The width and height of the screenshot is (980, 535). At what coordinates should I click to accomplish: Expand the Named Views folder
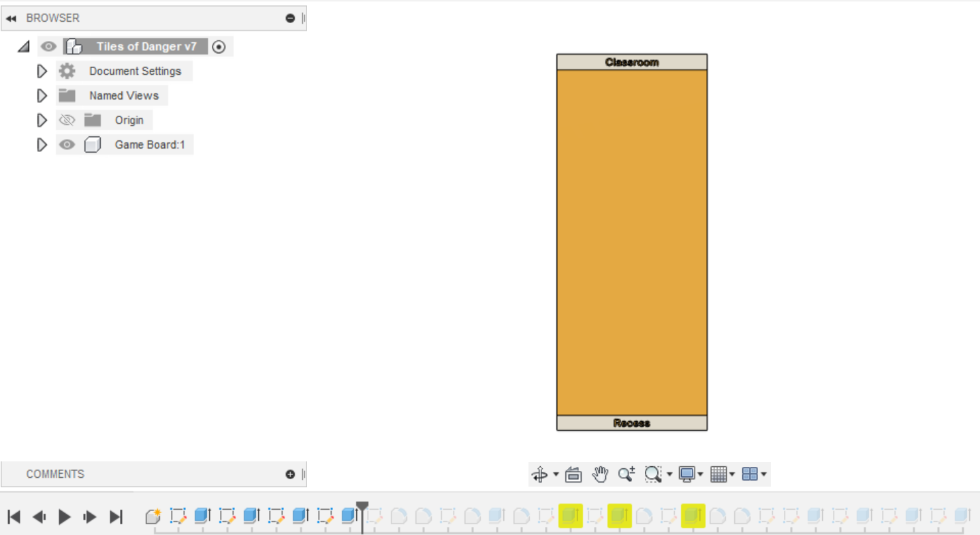point(42,95)
